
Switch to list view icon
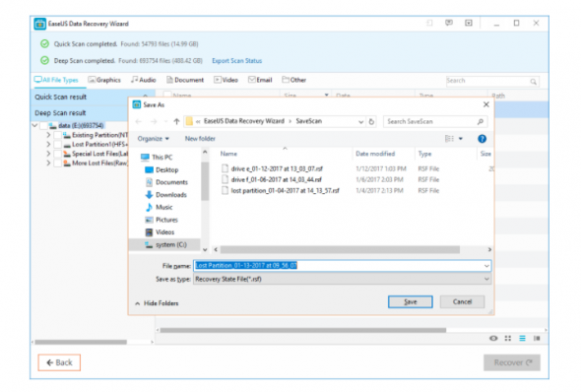point(522,338)
